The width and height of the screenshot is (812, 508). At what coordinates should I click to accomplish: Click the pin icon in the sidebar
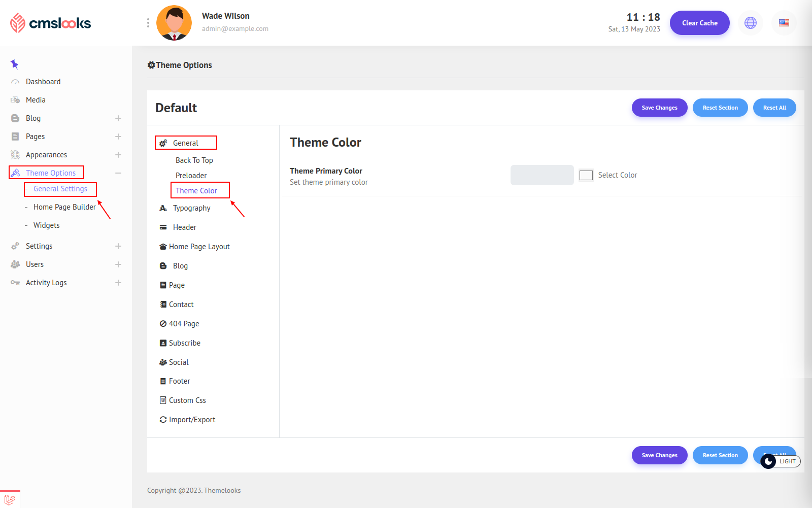tap(14, 64)
